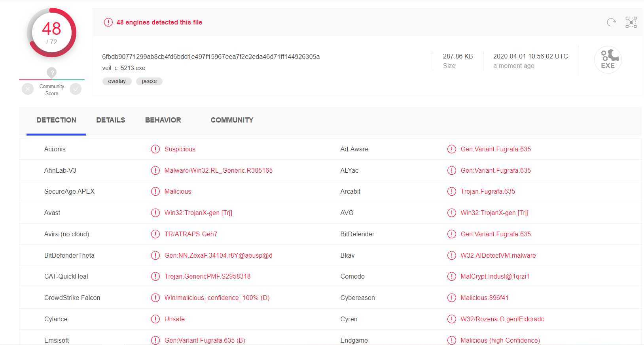Click the 287.86 KB size value
The width and height of the screenshot is (644, 345).
click(x=458, y=56)
